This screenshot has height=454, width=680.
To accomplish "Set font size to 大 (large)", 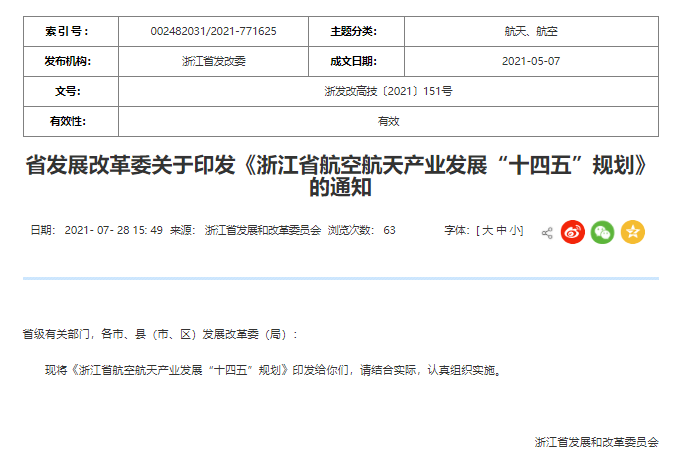I will click(488, 231).
